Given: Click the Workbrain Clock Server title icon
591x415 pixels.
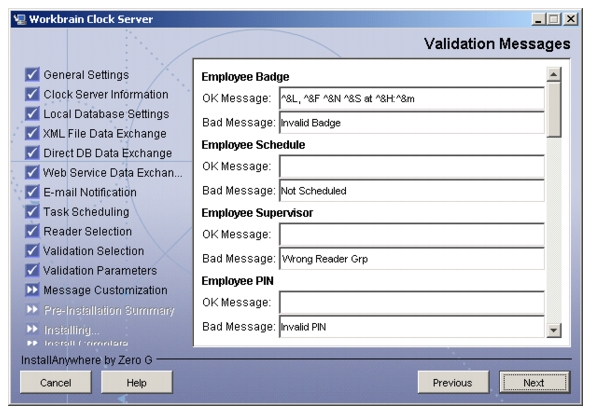Looking at the screenshot, I should [x=20, y=19].
